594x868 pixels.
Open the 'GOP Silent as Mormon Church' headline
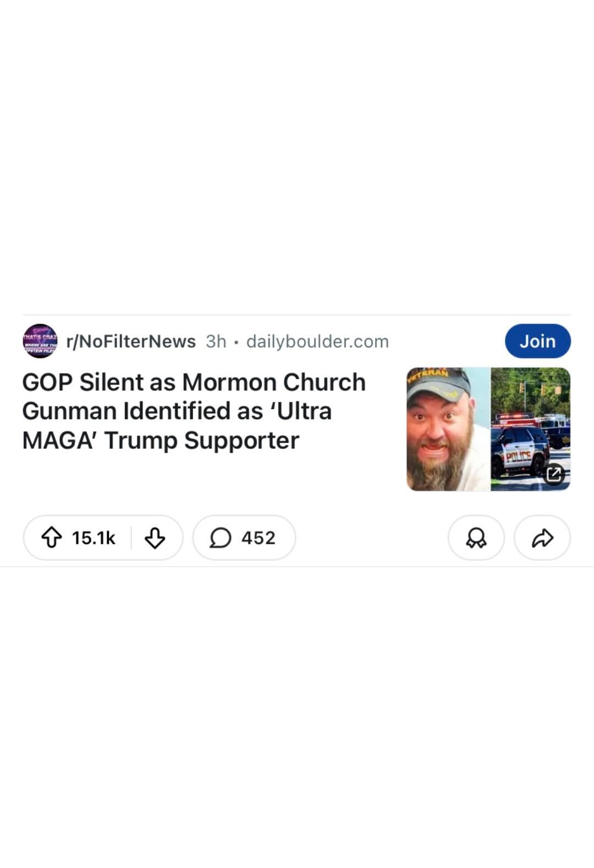tap(194, 382)
